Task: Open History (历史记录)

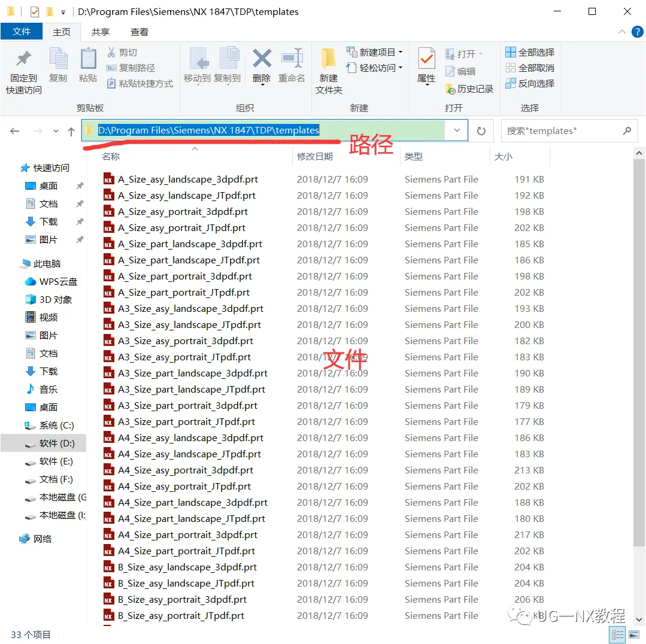Action: point(469,89)
